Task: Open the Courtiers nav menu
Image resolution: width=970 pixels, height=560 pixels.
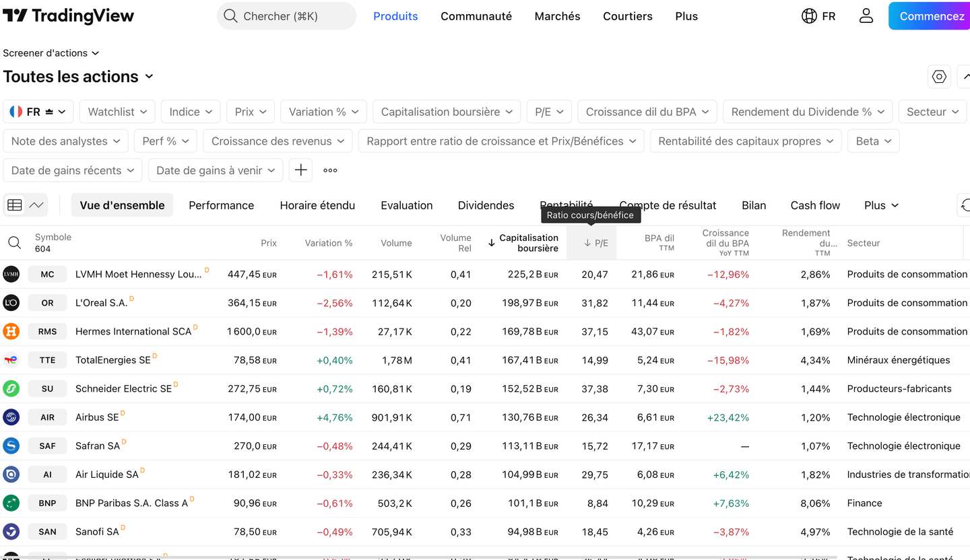Action: pyautogui.click(x=628, y=16)
